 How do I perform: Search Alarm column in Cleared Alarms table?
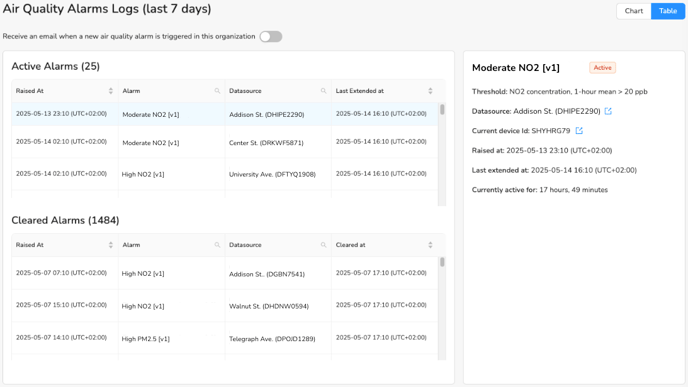coord(217,245)
